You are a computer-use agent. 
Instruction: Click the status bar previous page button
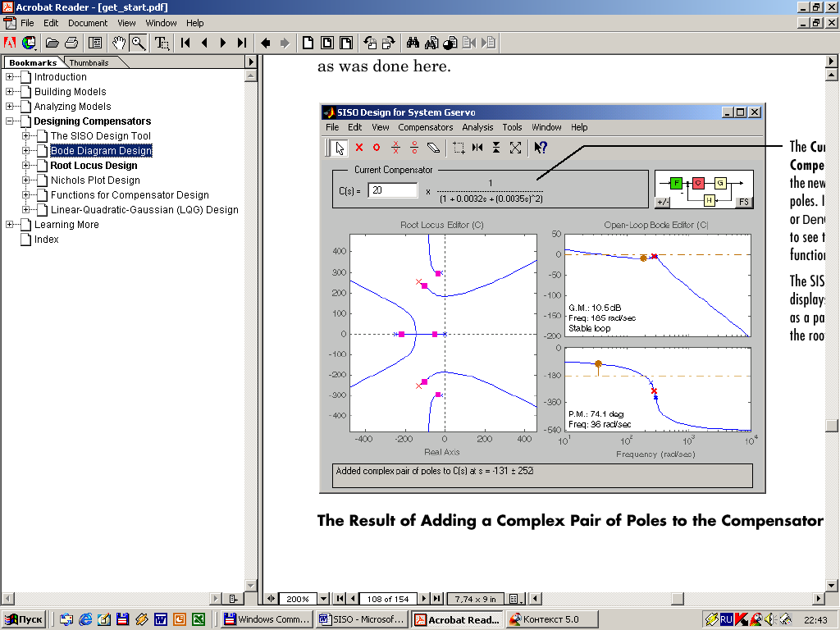tap(352, 598)
